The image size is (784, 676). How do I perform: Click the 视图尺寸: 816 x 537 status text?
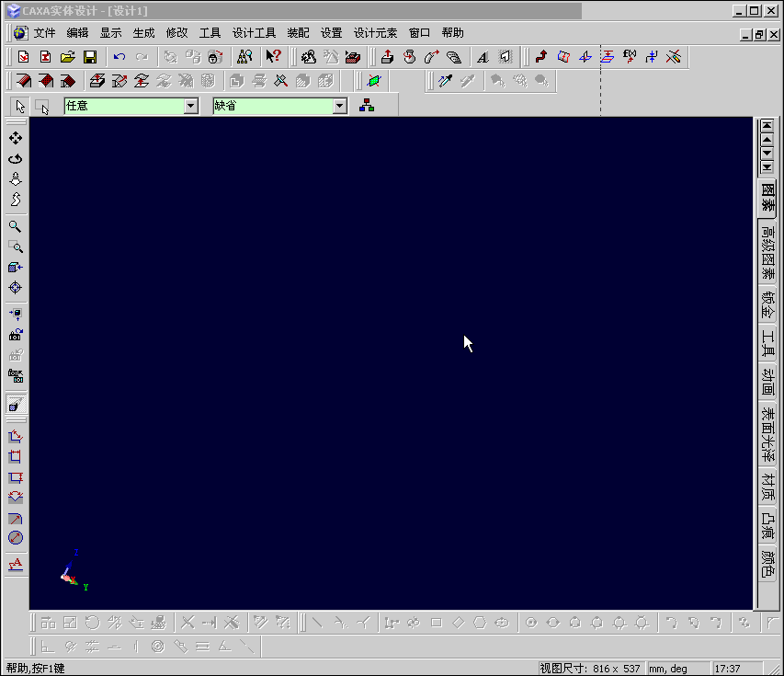click(x=590, y=669)
